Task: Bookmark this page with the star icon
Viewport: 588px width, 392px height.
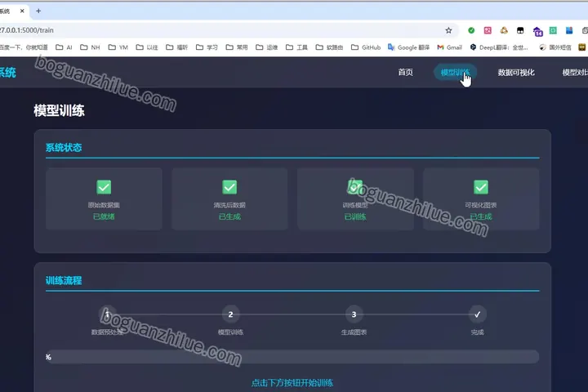Action: click(x=448, y=30)
